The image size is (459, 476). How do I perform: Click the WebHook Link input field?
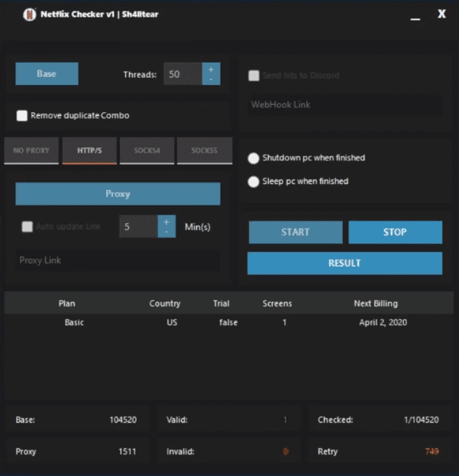point(344,105)
